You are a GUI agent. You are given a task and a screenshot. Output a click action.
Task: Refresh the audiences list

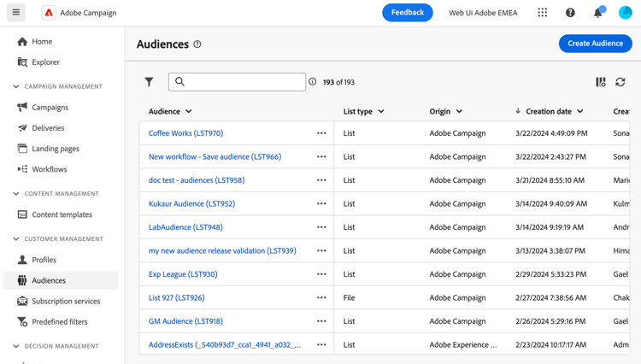(620, 82)
